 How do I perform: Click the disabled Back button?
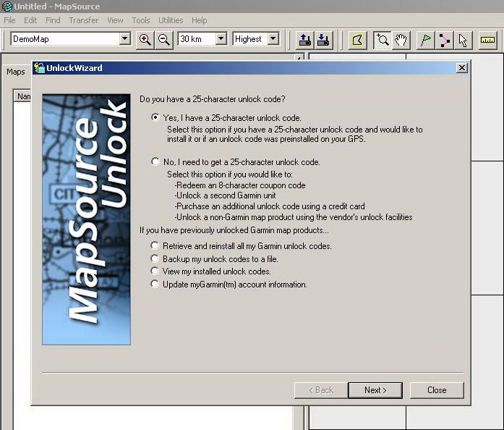[321, 390]
